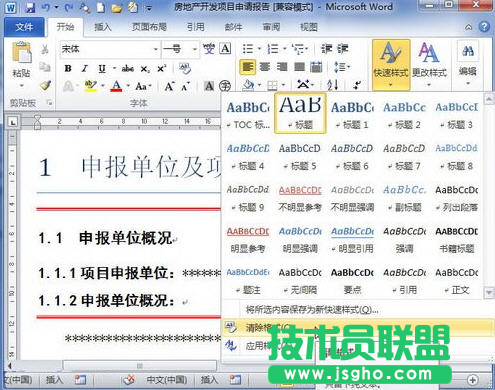
Task: Click the Decrease Indent icon
Action: tap(326, 49)
